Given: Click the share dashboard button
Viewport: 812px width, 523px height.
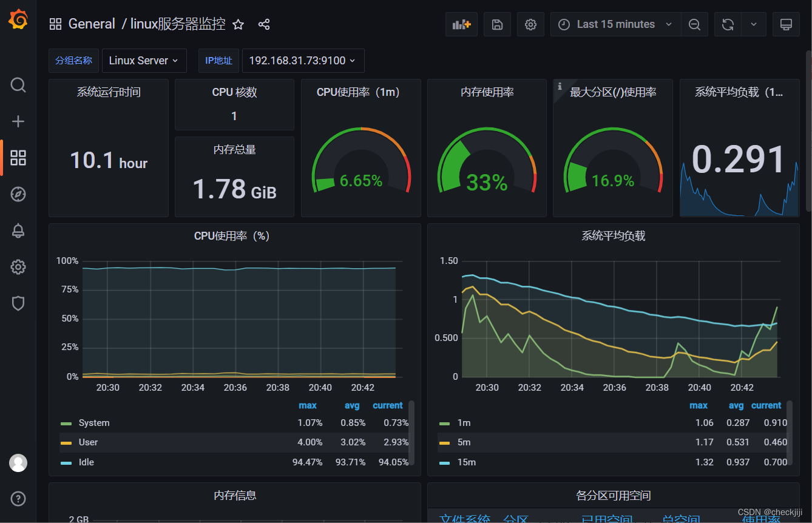Looking at the screenshot, I should point(263,25).
